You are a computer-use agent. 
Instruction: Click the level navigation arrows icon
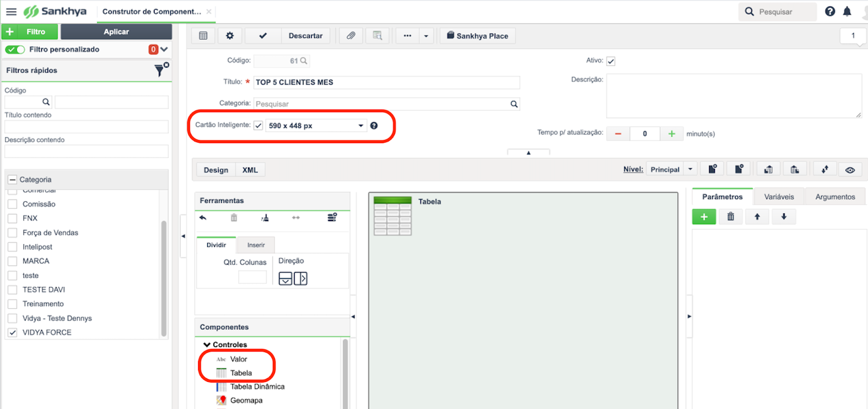pyautogui.click(x=824, y=170)
